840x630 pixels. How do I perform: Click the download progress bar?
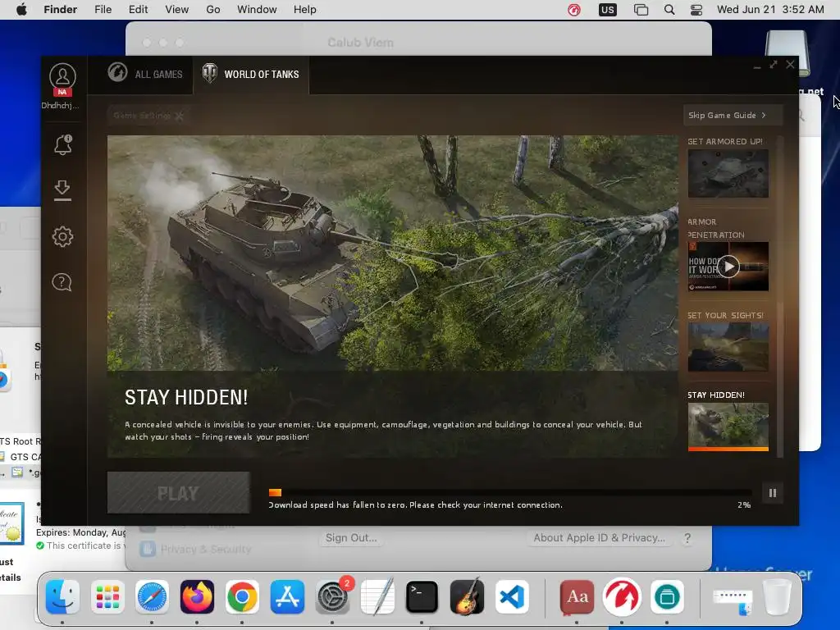[x=510, y=492]
